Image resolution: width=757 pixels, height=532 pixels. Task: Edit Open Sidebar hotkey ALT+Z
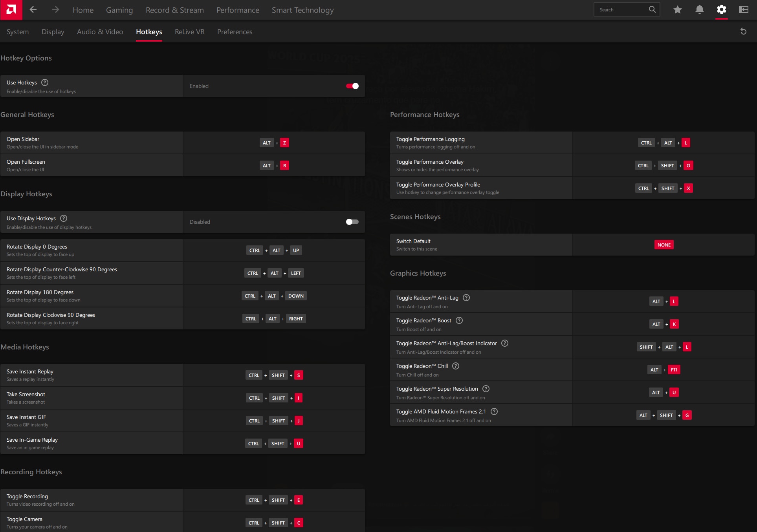coord(274,143)
